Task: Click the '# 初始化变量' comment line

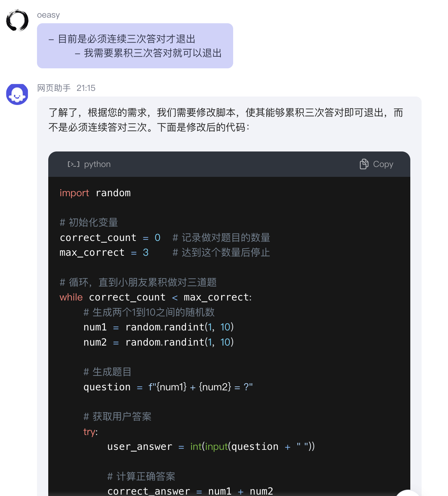Action: click(x=89, y=223)
